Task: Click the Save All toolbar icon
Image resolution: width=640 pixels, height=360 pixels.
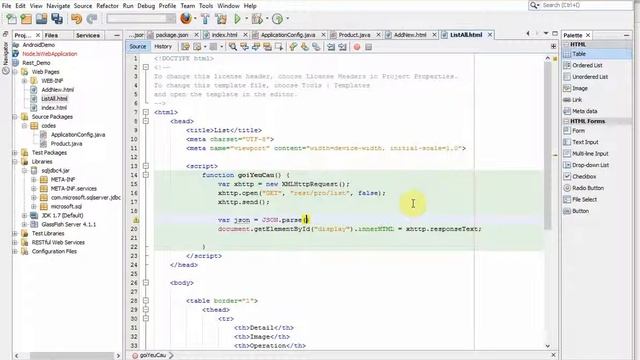Action: [57, 19]
